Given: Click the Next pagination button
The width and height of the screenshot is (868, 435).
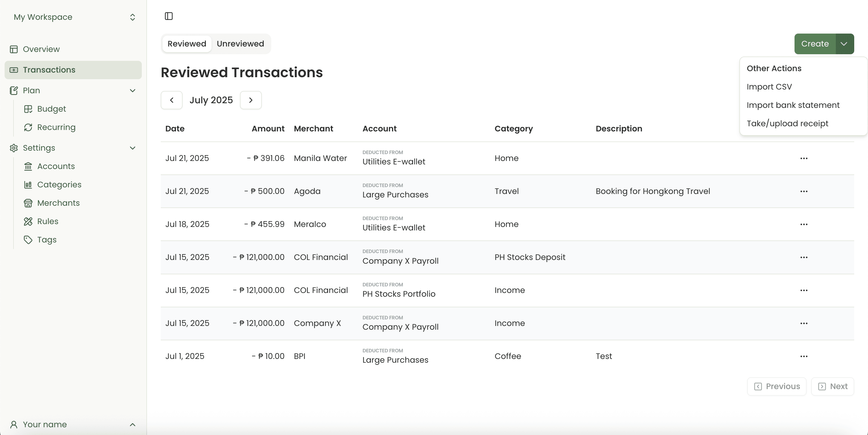Looking at the screenshot, I should point(833,387).
